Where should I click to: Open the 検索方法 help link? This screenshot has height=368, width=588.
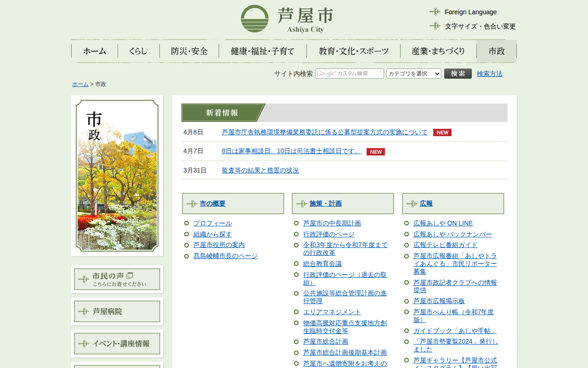pos(489,74)
